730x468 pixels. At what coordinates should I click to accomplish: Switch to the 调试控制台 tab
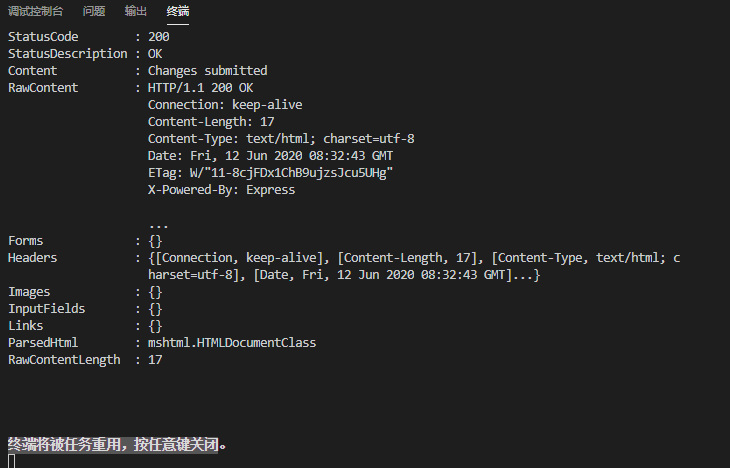35,11
